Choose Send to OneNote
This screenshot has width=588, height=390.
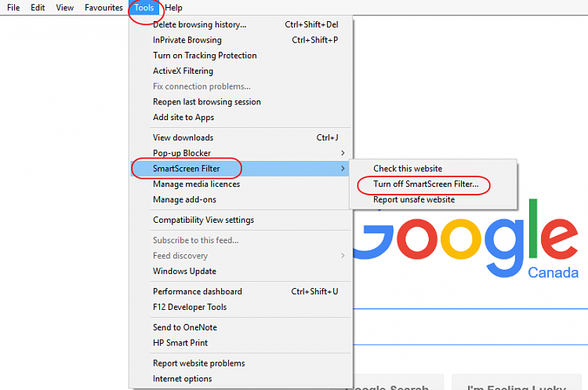[x=240, y=327]
